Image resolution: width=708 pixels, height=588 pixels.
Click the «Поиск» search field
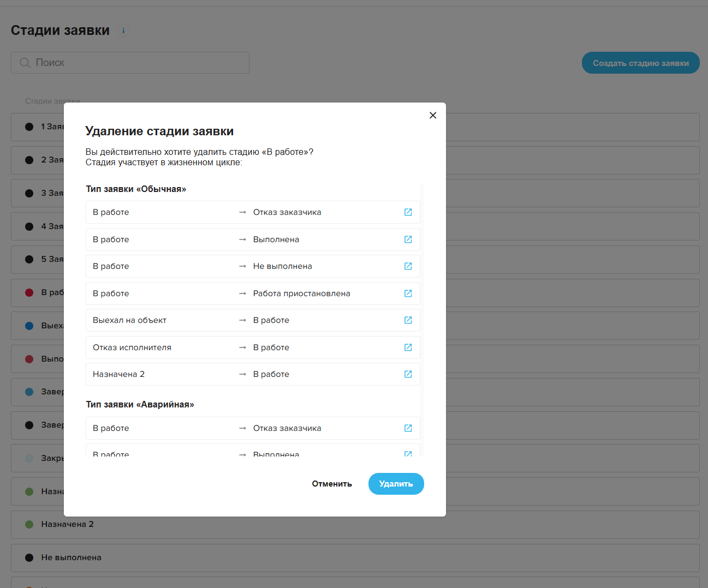[x=130, y=63]
